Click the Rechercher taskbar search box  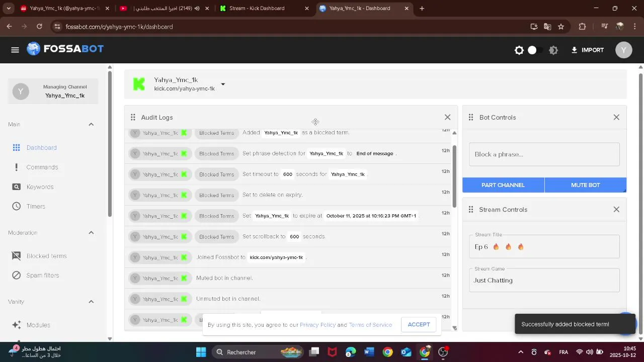tap(258, 352)
